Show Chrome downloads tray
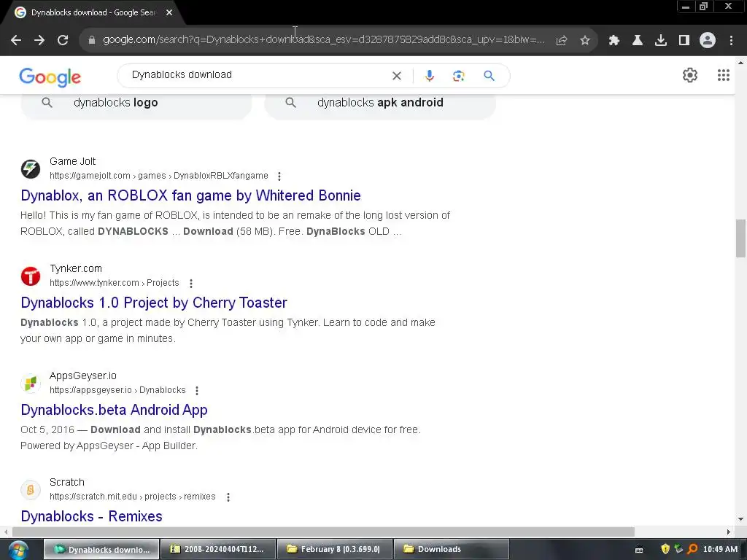 (661, 41)
